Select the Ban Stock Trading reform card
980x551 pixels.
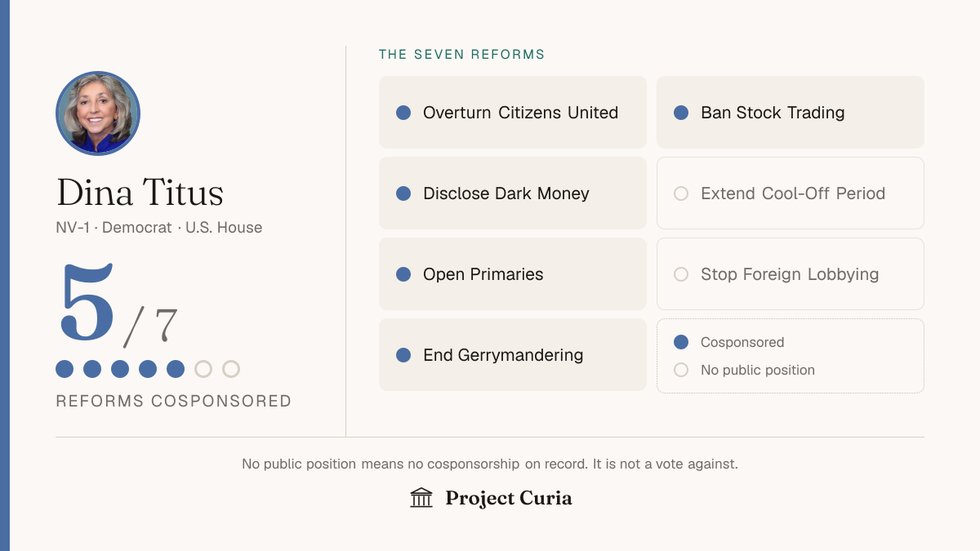click(x=791, y=113)
